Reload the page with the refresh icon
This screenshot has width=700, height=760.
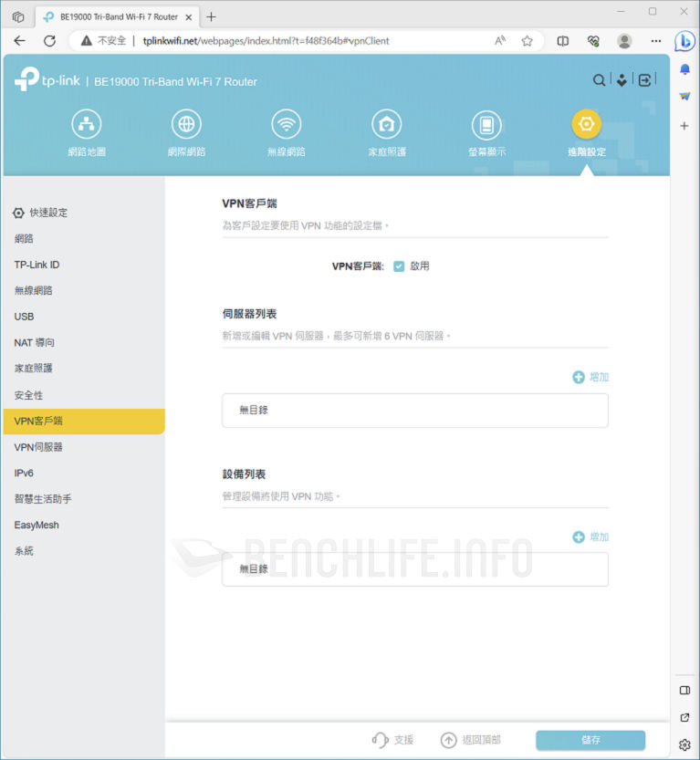pyautogui.click(x=49, y=41)
